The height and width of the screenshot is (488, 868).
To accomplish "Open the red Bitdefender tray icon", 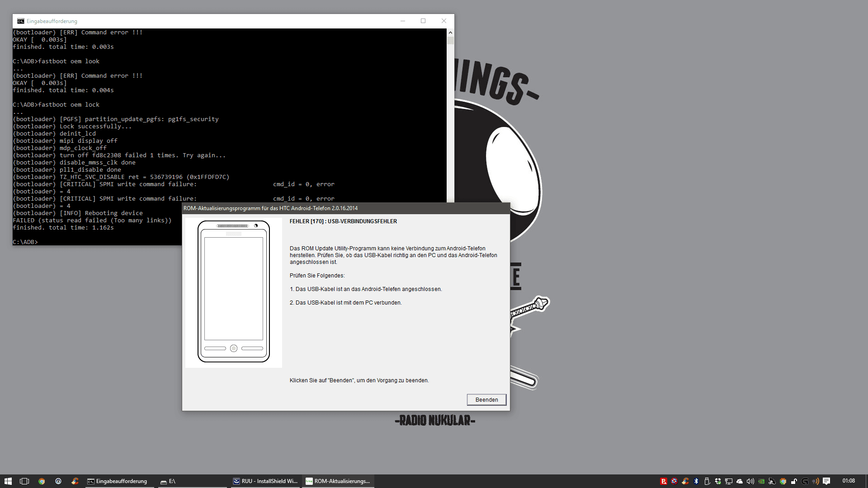I will (x=663, y=481).
